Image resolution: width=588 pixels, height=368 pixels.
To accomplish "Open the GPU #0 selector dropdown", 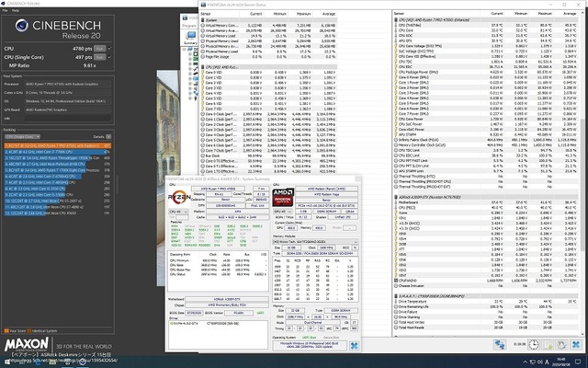I will coord(282,212).
